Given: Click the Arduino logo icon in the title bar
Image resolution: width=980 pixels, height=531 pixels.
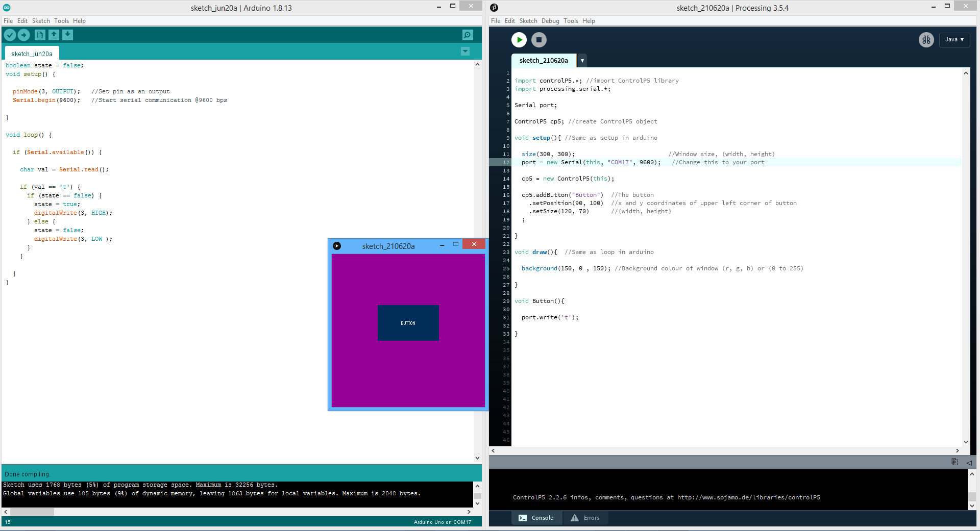Looking at the screenshot, I should click(7, 8).
